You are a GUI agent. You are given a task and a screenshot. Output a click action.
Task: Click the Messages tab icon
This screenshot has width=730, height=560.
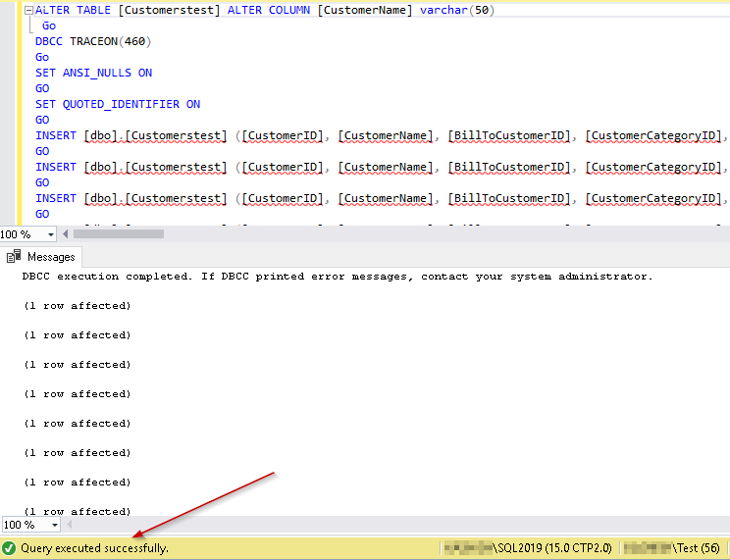[15, 257]
